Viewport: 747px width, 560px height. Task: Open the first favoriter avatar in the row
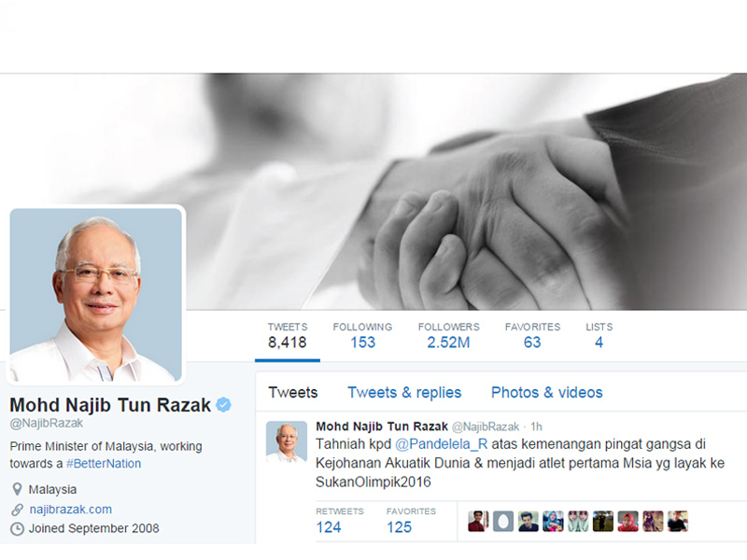(478, 521)
